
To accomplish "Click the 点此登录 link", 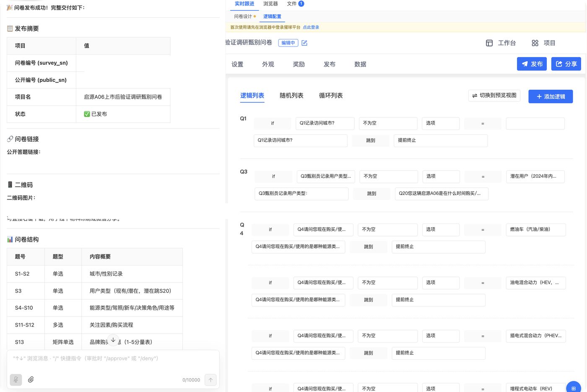I will click(311, 27).
